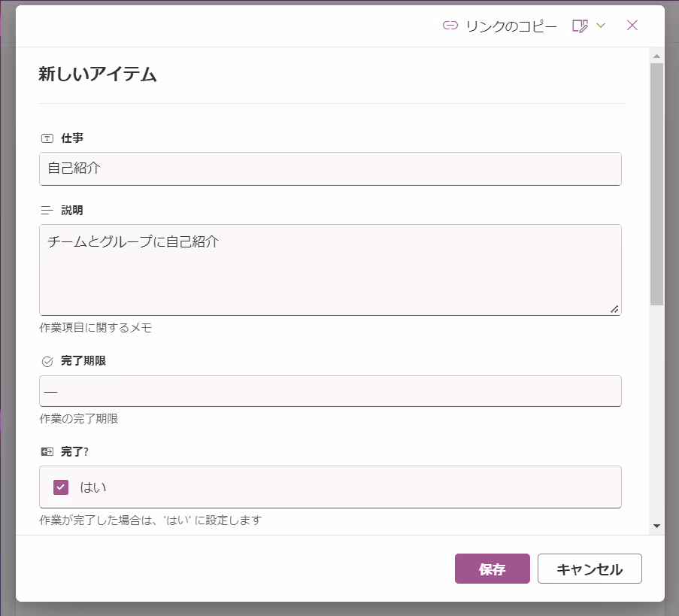
Task: Click into the 仕事 text field
Action: click(x=330, y=169)
